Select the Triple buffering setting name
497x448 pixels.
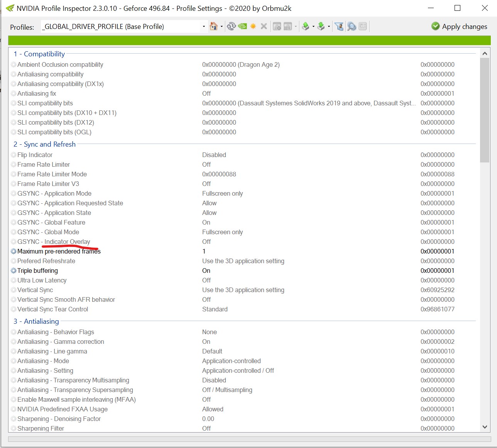coord(37,270)
